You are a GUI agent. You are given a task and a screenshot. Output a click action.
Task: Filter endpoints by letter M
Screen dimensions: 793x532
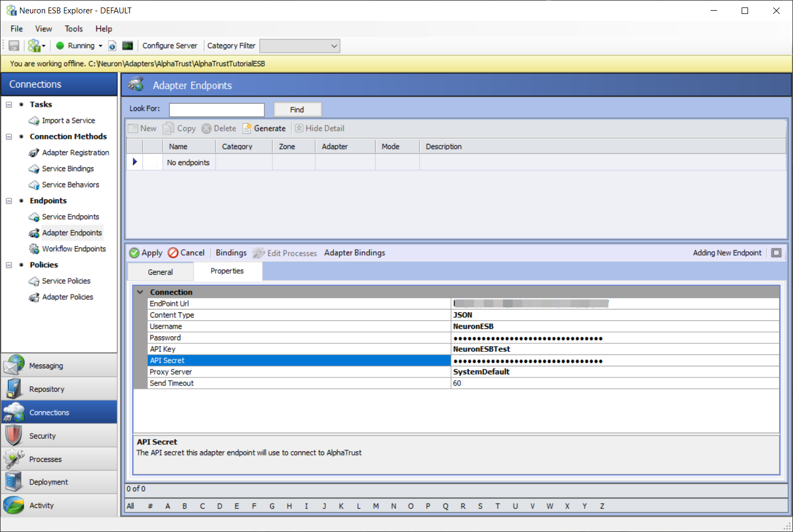376,506
